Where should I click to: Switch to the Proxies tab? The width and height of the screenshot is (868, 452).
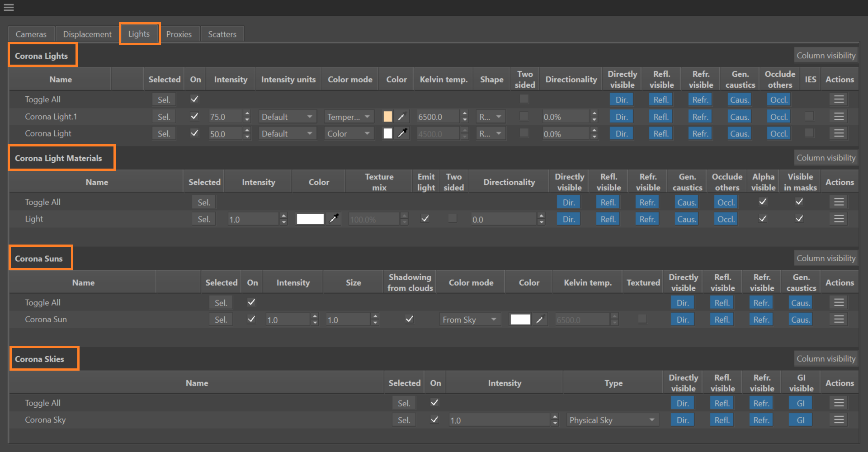pos(179,34)
